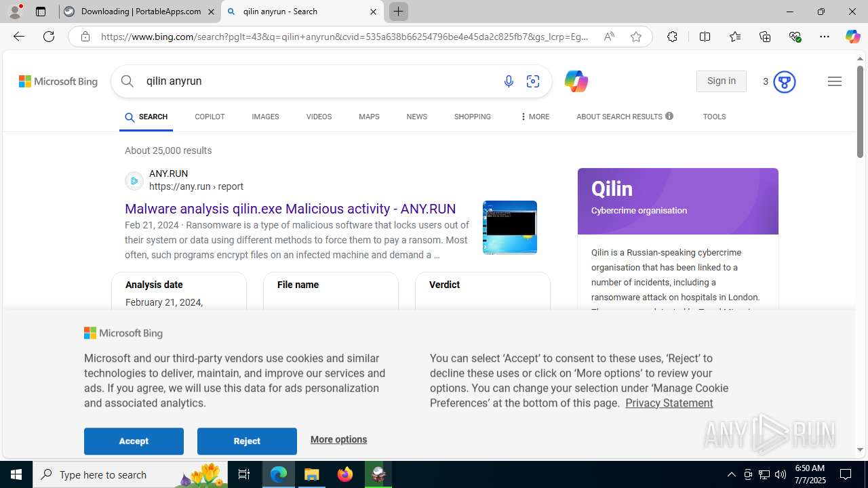Open the taskbar clock and date
The width and height of the screenshot is (868, 488).
810,474
